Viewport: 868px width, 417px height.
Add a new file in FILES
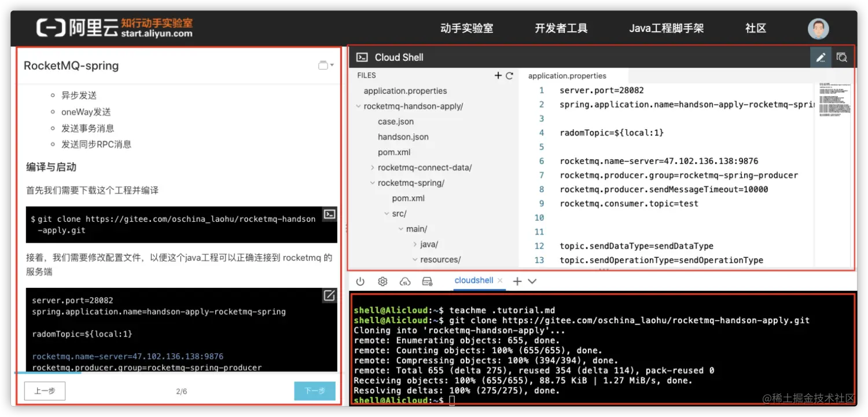pos(498,75)
